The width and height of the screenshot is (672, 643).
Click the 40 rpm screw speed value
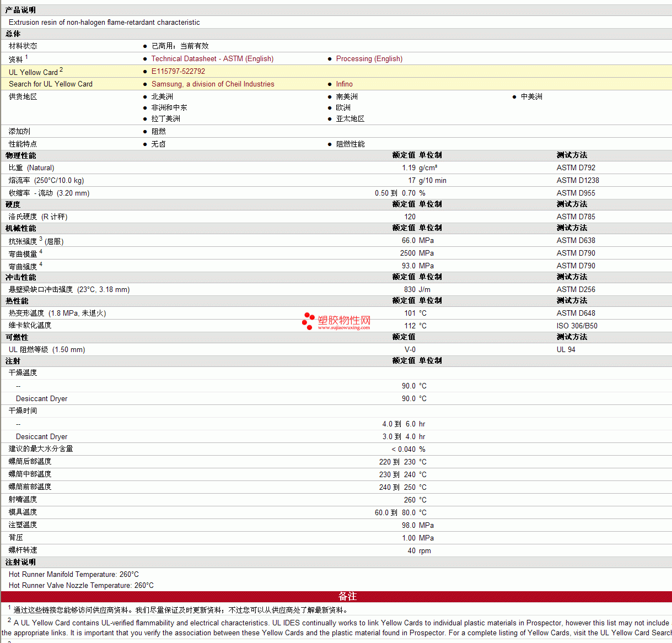pyautogui.click(x=420, y=551)
